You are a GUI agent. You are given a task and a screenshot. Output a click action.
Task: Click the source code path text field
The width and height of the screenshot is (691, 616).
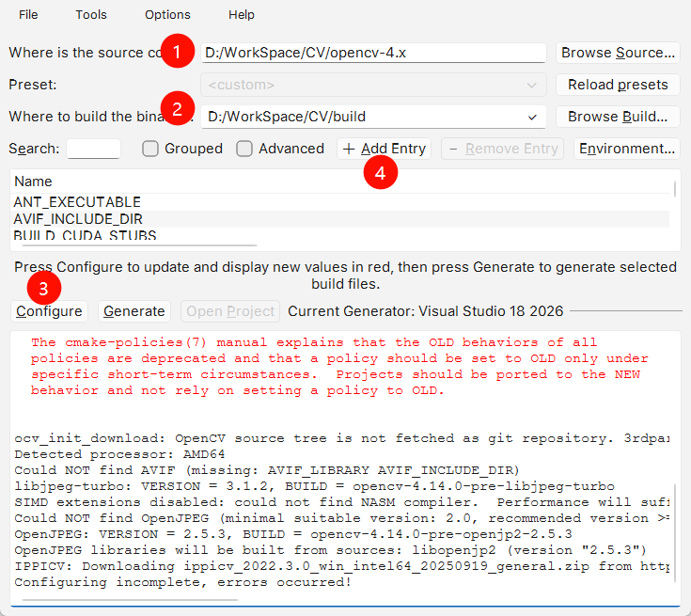pyautogui.click(x=373, y=53)
